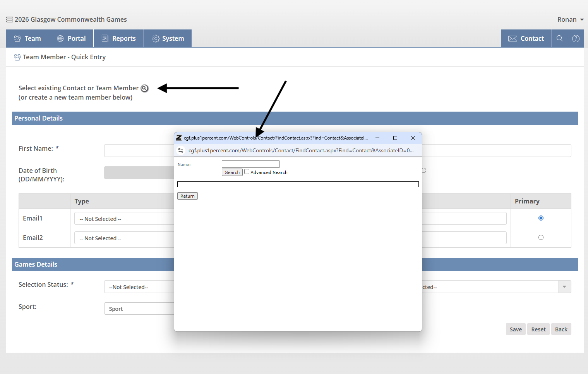Open the Selection Status dropdown
Screen dimensions: 588x374
coord(139,287)
